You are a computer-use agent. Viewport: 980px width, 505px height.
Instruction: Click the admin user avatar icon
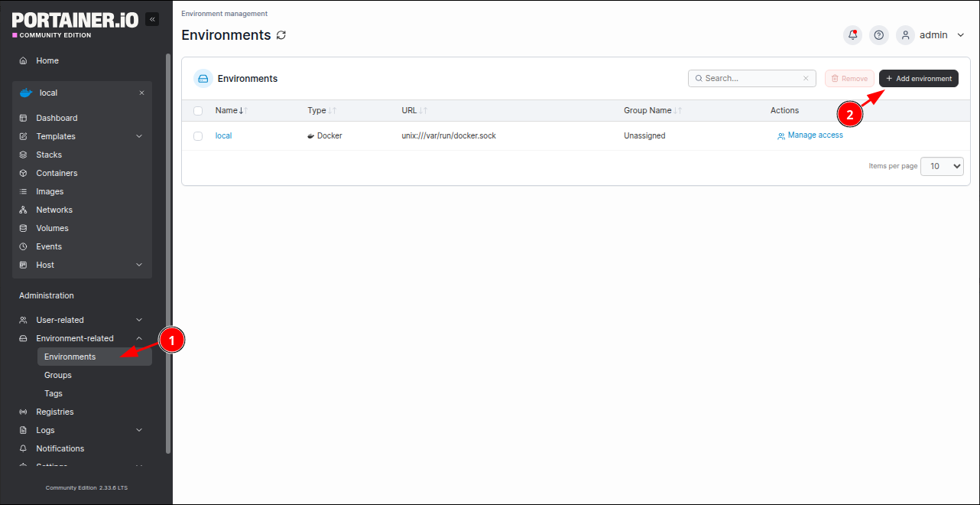coord(906,35)
